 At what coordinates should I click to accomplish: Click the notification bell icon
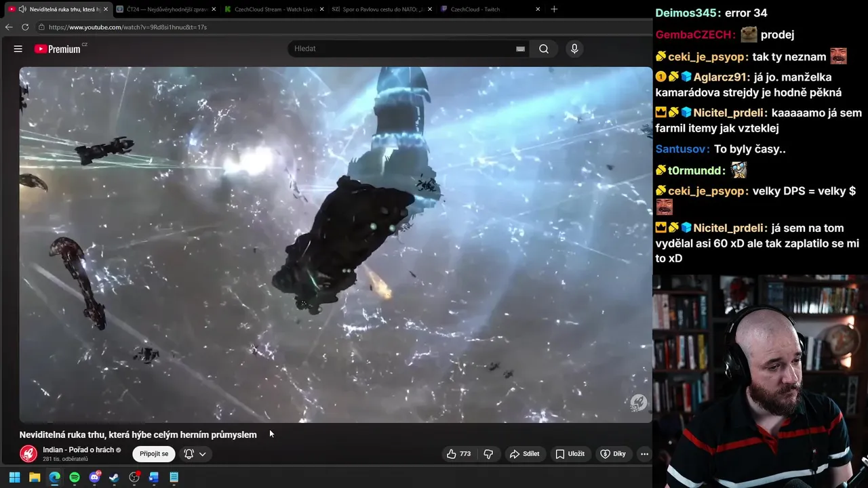pos(189,453)
